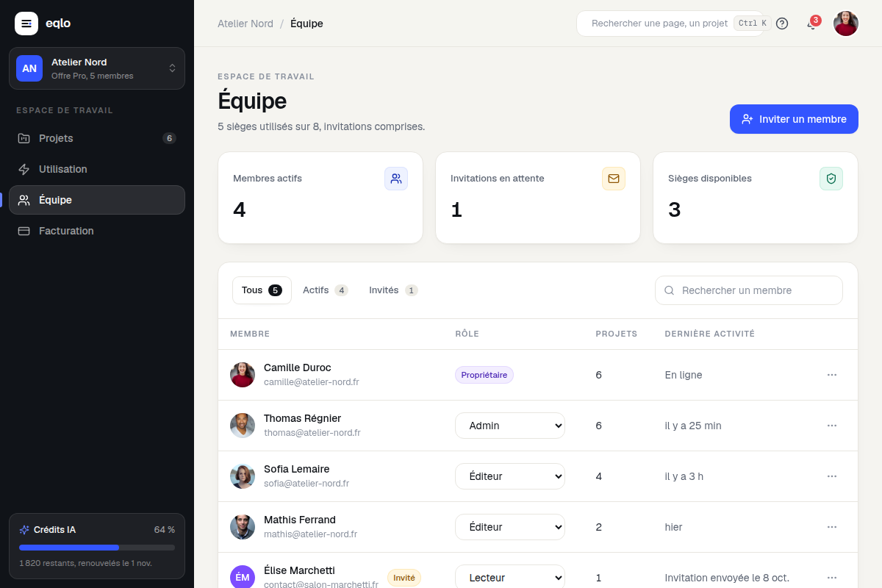This screenshot has width=882, height=588.
Task: Go to the Utilisation page
Action: [x=97, y=169]
